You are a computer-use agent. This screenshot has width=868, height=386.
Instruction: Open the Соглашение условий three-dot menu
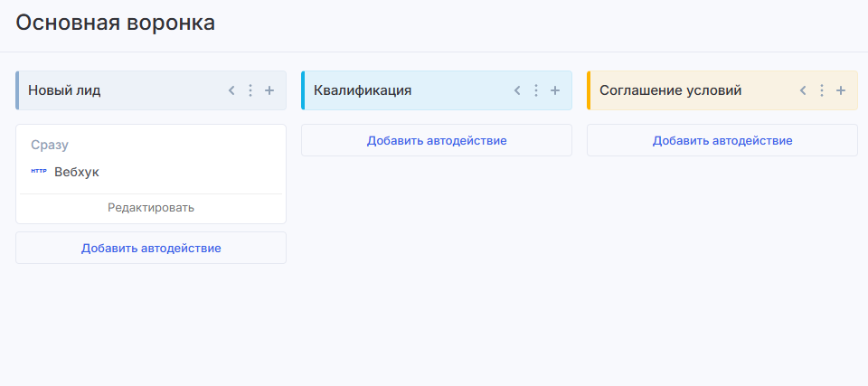pyautogui.click(x=822, y=90)
